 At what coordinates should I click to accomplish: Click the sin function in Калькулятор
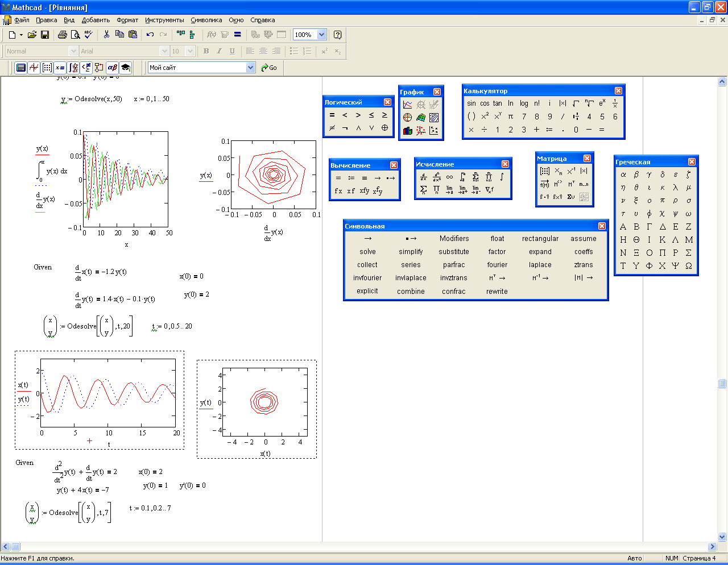[471, 103]
